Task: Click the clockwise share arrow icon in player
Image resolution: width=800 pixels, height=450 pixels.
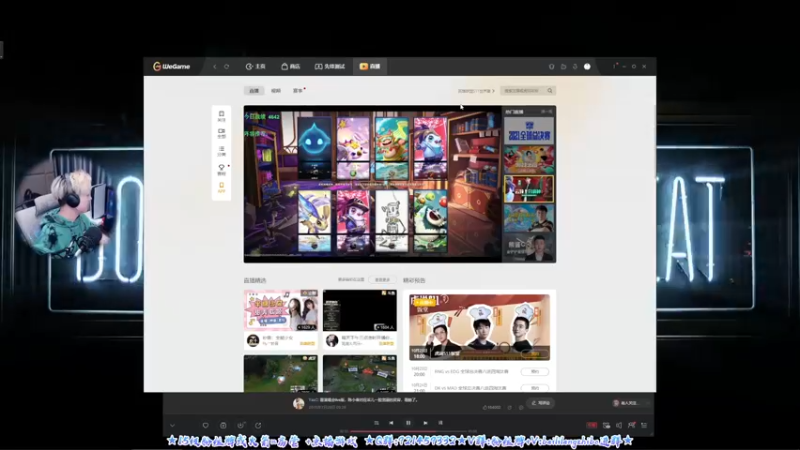Action: [x=258, y=426]
